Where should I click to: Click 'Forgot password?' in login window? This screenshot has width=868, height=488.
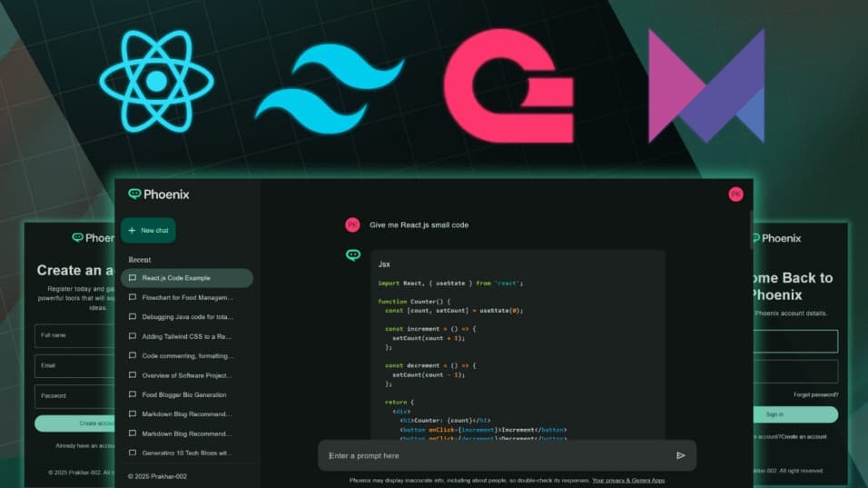(815, 395)
